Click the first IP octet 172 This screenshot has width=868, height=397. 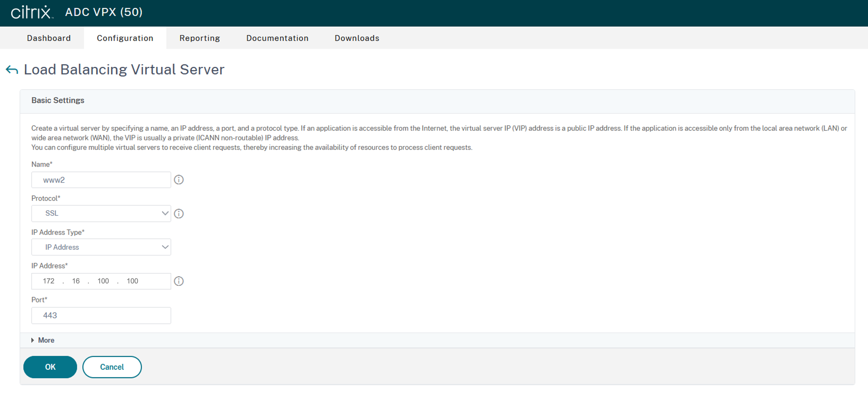(x=49, y=281)
